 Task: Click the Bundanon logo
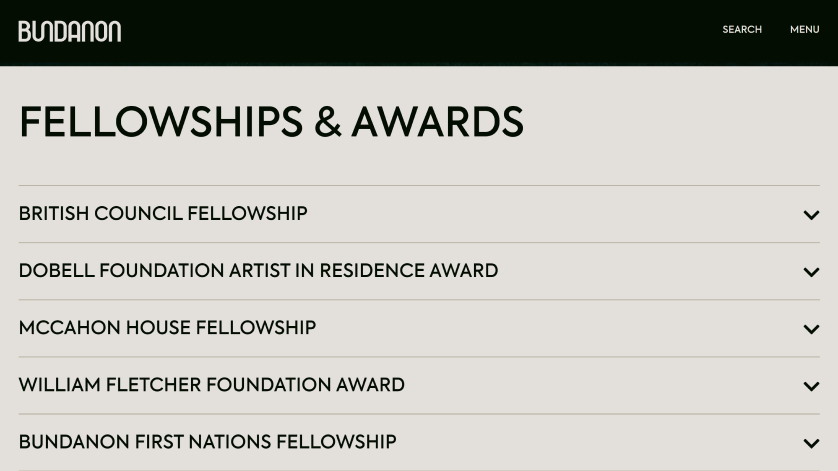(69, 32)
